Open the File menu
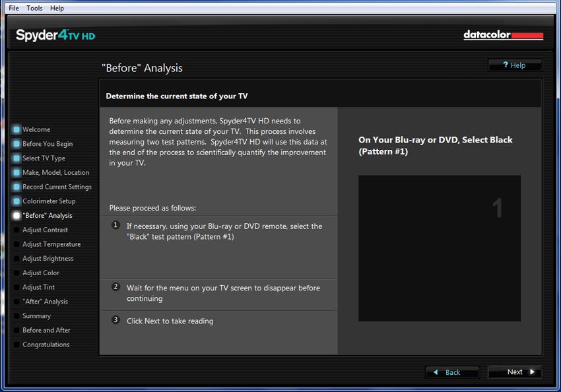 pos(14,8)
